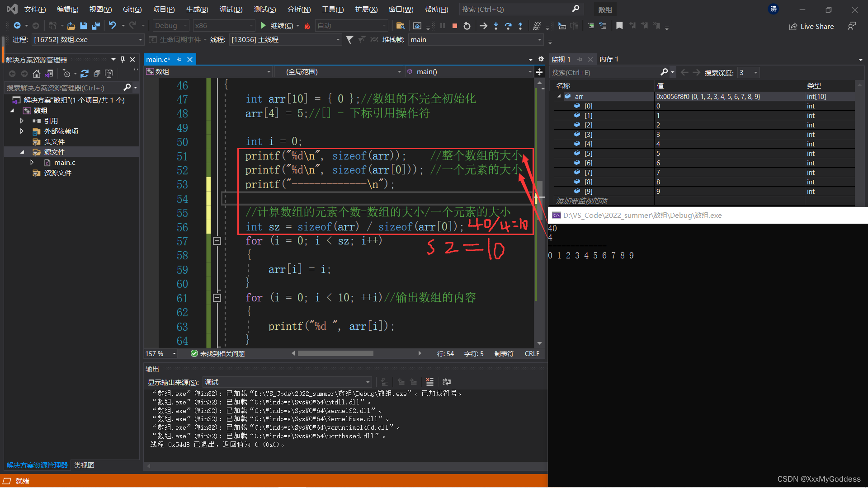Switch to the 内存 1 tab
The image size is (868, 488).
pos(609,59)
